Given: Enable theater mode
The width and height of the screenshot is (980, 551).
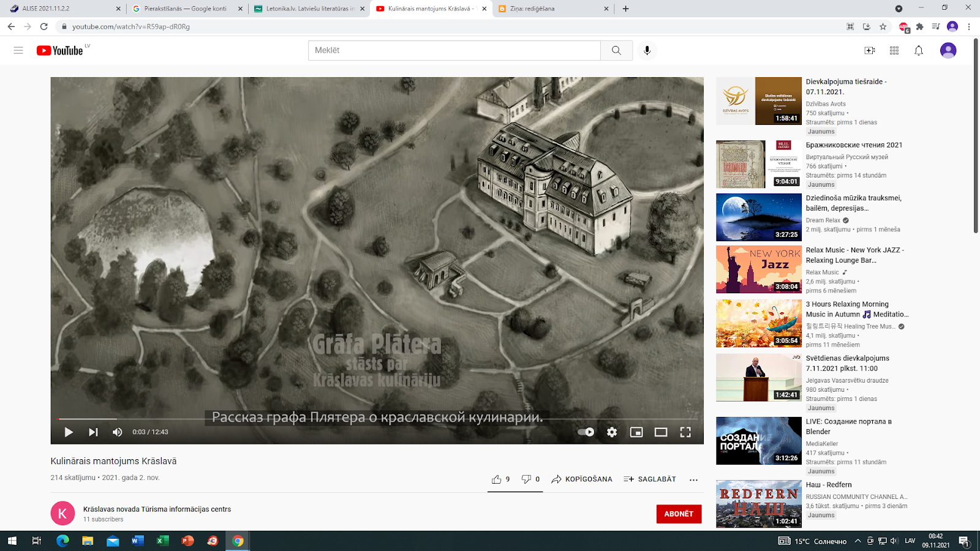Looking at the screenshot, I should (x=661, y=432).
